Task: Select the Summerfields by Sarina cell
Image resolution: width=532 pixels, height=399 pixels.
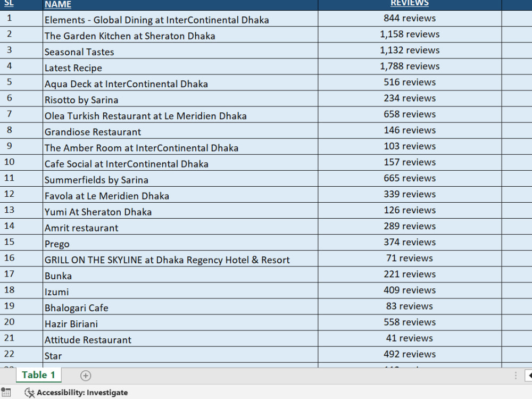Action: click(x=180, y=178)
